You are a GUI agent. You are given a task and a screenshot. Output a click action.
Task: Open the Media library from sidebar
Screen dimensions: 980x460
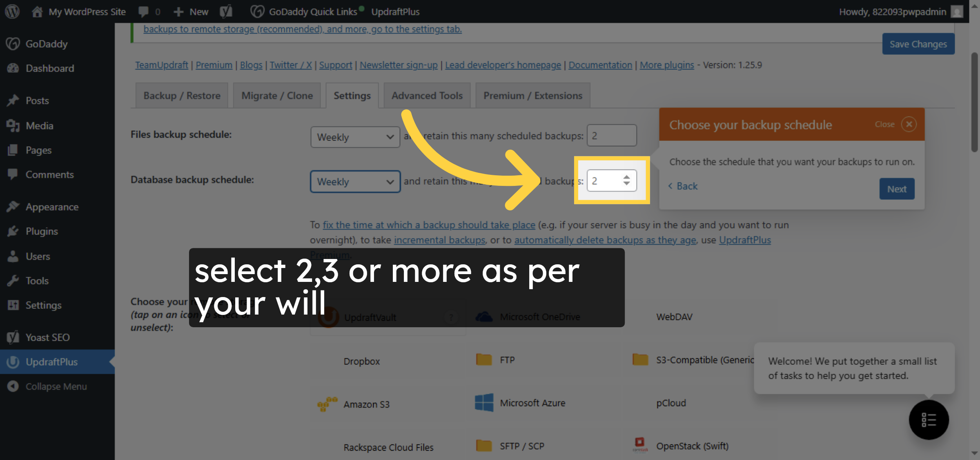[39, 125]
